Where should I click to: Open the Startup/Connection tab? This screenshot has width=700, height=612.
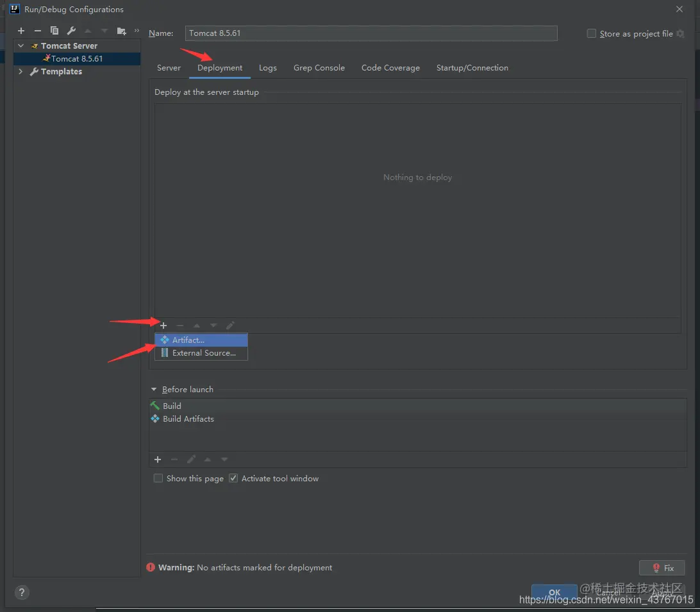pyautogui.click(x=472, y=68)
